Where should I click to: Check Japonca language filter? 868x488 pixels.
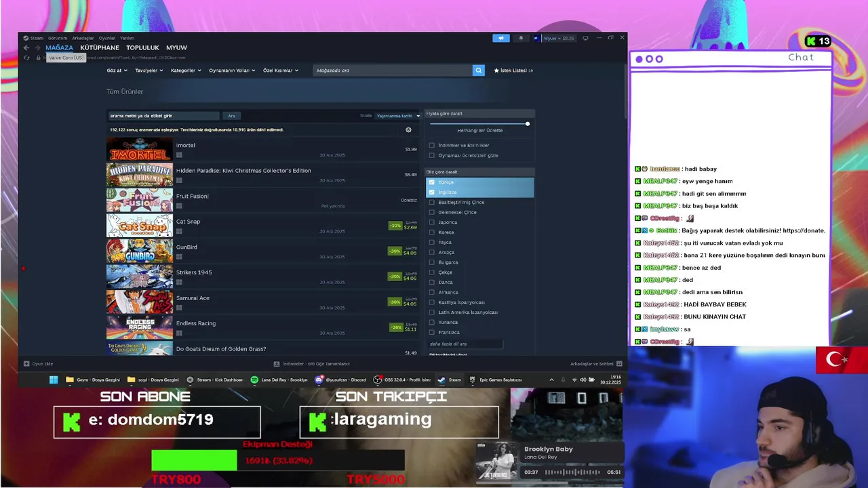432,222
